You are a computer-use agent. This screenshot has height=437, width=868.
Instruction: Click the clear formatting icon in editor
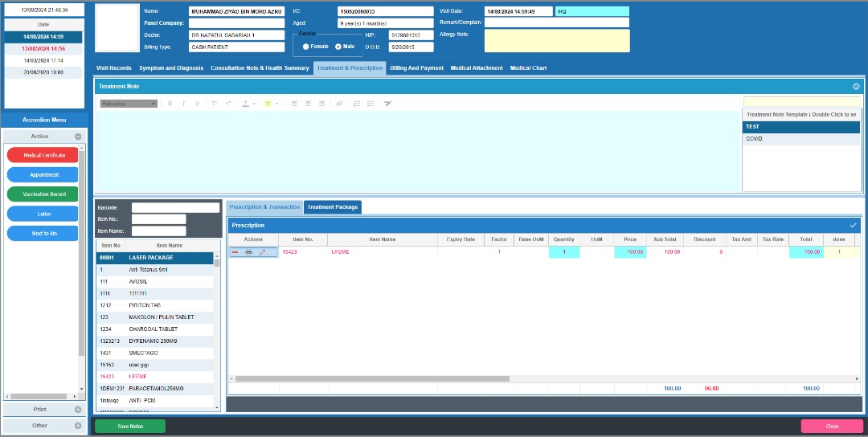387,104
